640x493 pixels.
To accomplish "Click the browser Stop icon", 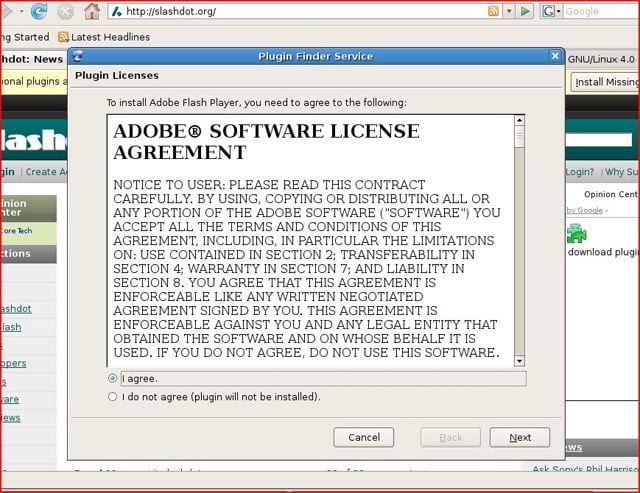I will [x=65, y=11].
